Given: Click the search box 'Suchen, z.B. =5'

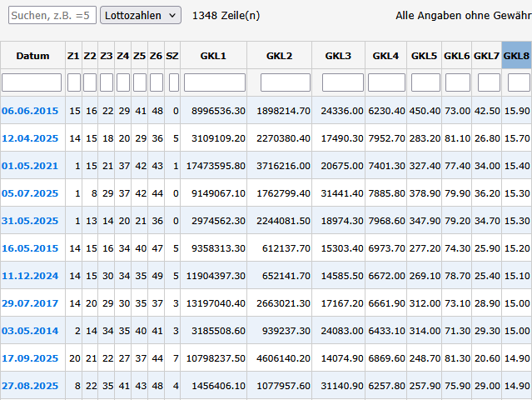Looking at the screenshot, I should 52,15.
